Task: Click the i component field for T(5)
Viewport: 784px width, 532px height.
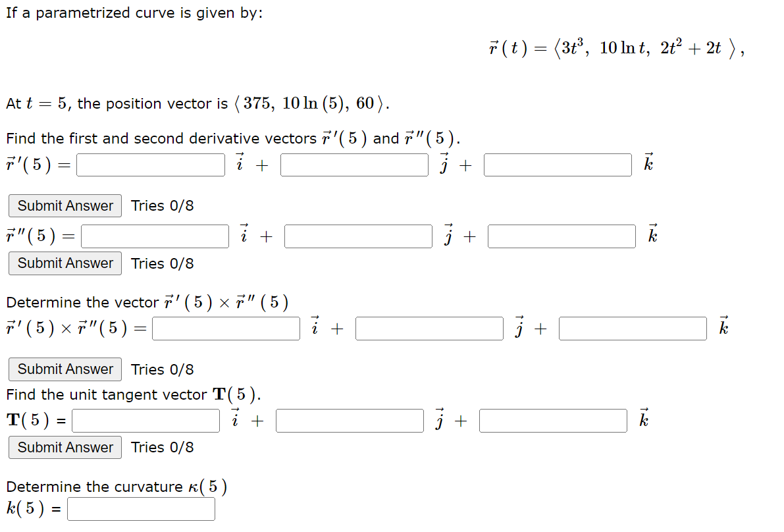Action: click(x=145, y=420)
